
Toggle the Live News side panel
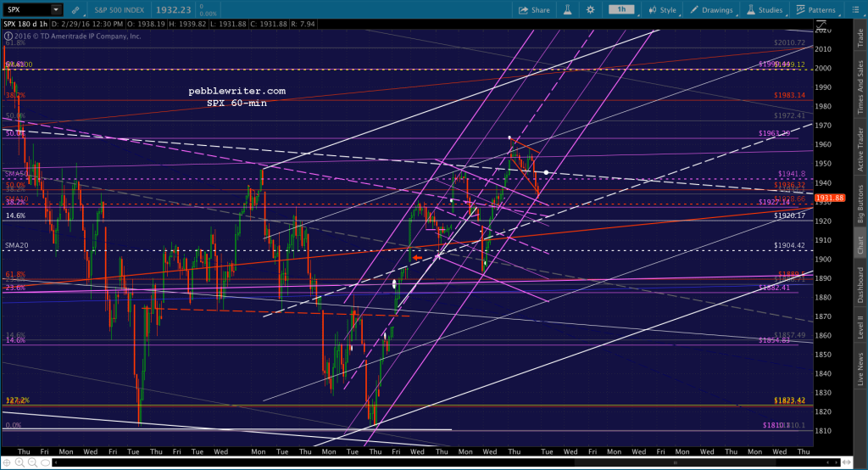(860, 370)
